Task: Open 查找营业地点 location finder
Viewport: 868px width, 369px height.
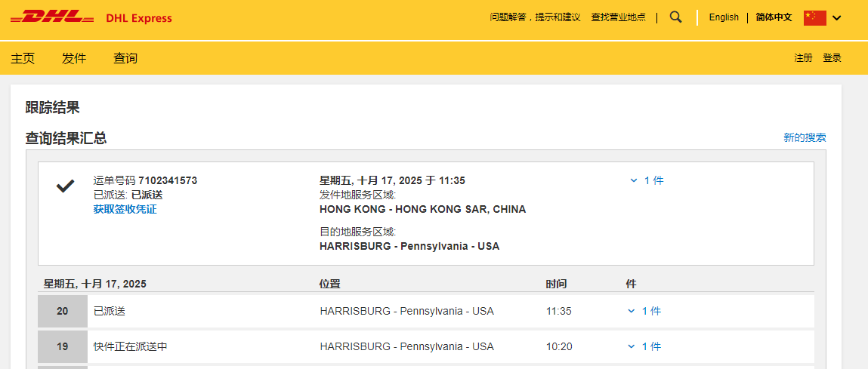Action: click(x=618, y=17)
